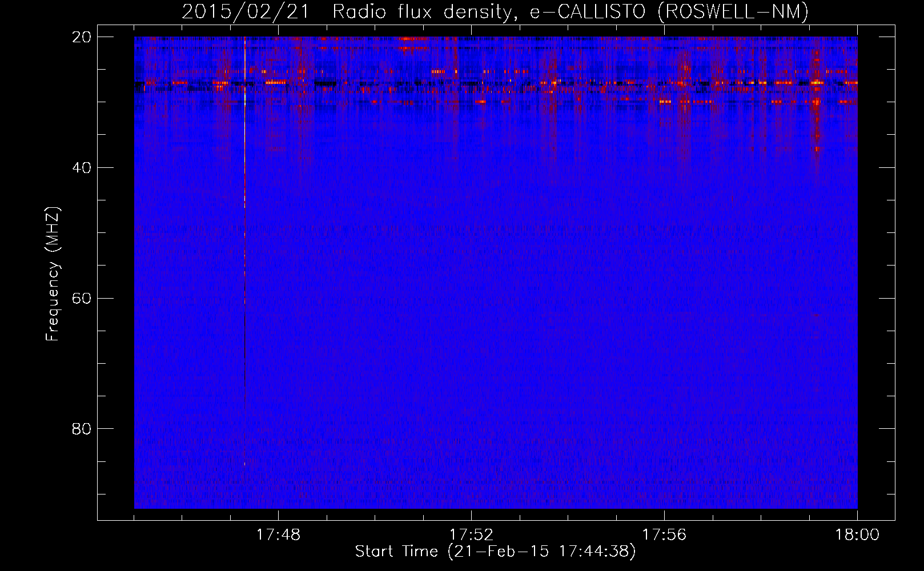Click the '80' frequency tick label

pos(82,429)
